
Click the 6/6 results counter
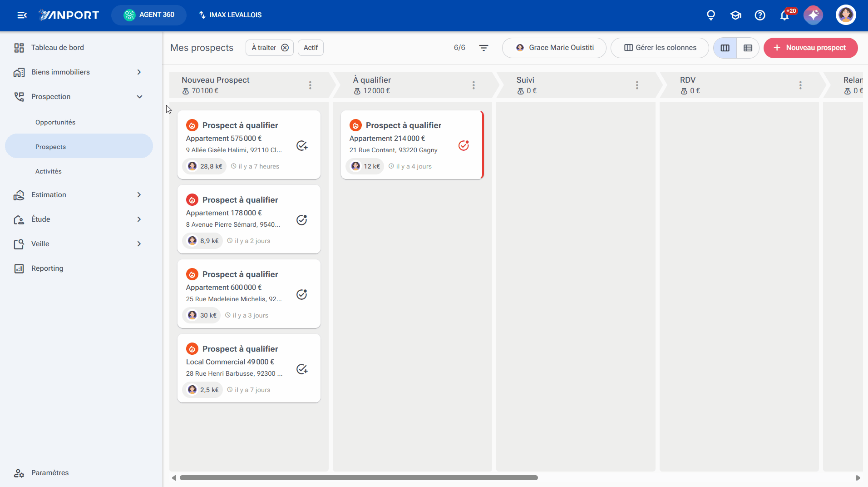459,48
